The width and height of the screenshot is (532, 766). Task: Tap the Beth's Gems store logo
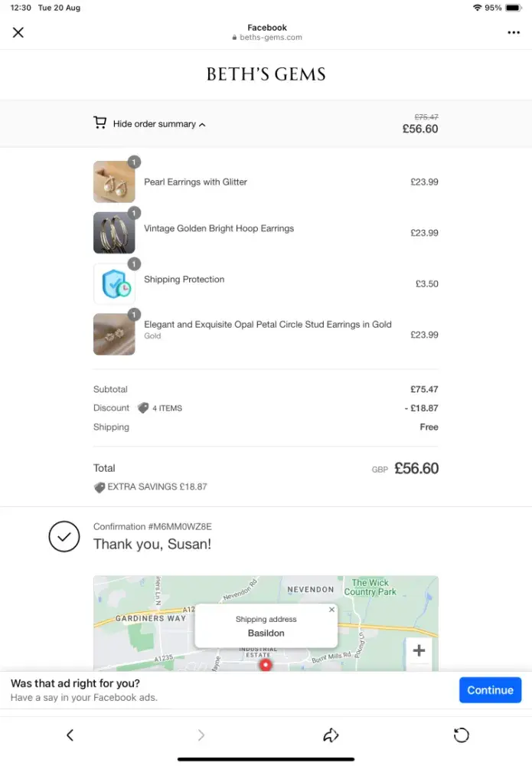click(x=266, y=74)
